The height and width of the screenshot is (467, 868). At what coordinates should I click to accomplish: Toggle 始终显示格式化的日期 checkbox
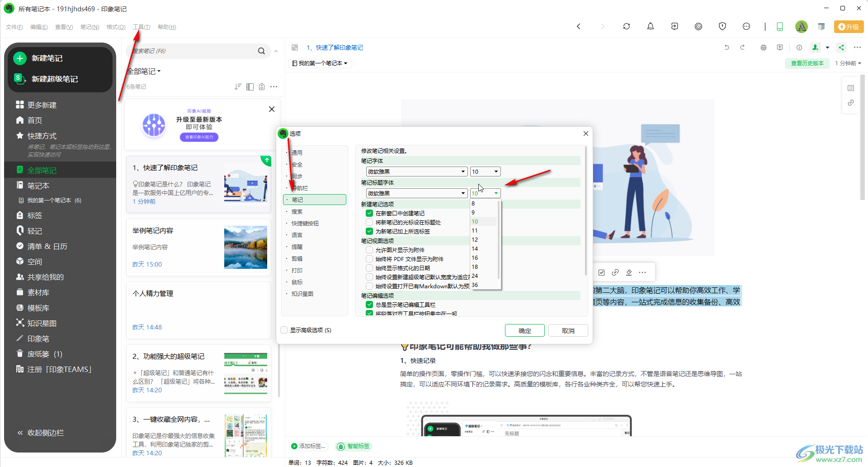pyautogui.click(x=369, y=268)
